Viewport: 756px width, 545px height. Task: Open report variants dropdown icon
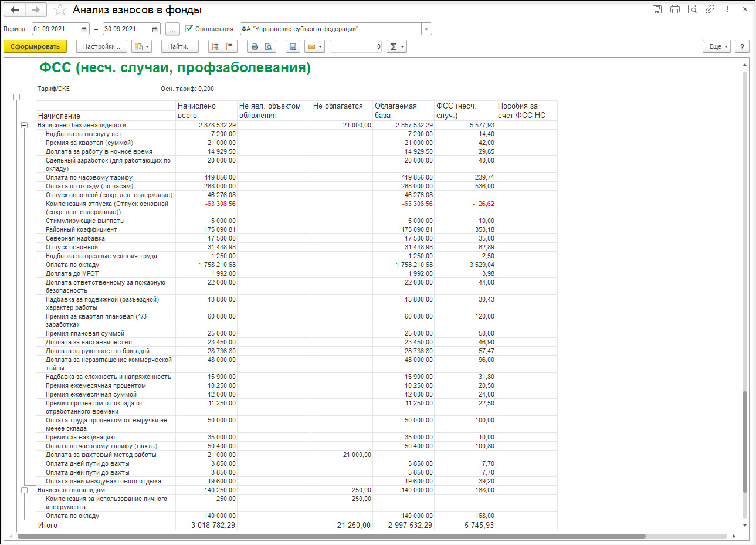tap(141, 46)
